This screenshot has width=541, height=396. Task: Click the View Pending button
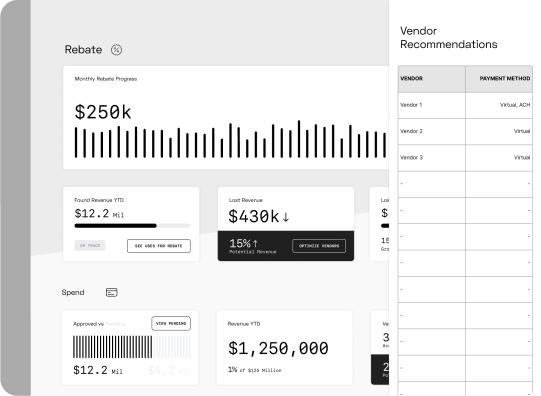pyautogui.click(x=171, y=324)
